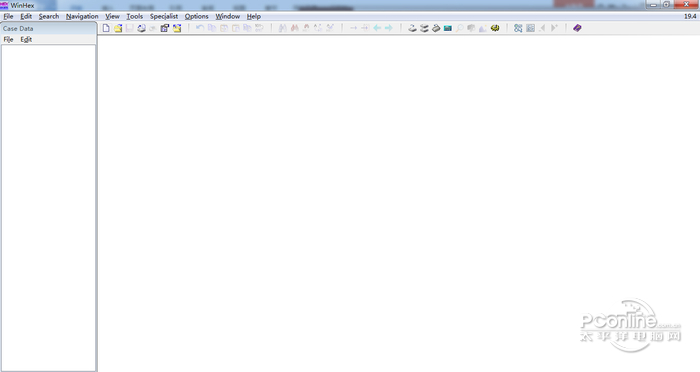Open the Help menu
This screenshot has height=372, width=700.
pos(254,17)
